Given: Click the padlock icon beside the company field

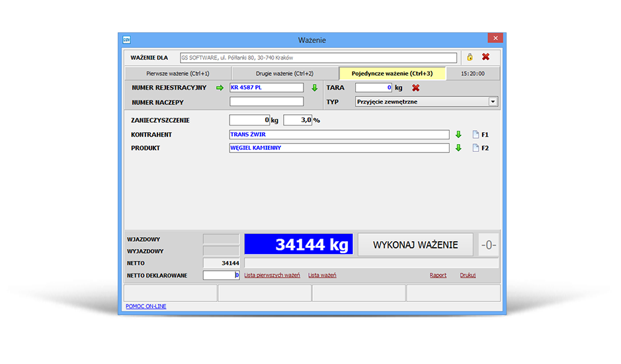Looking at the screenshot, I should (470, 57).
